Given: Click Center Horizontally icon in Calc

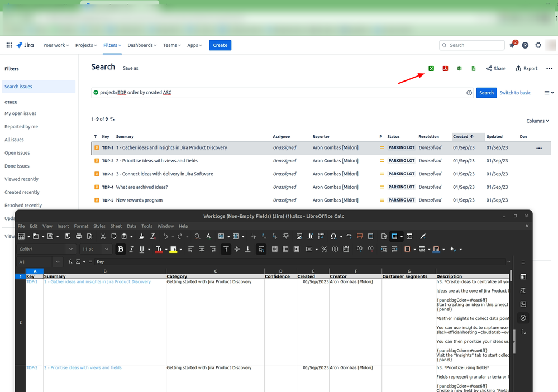Looking at the screenshot, I should [x=202, y=249].
